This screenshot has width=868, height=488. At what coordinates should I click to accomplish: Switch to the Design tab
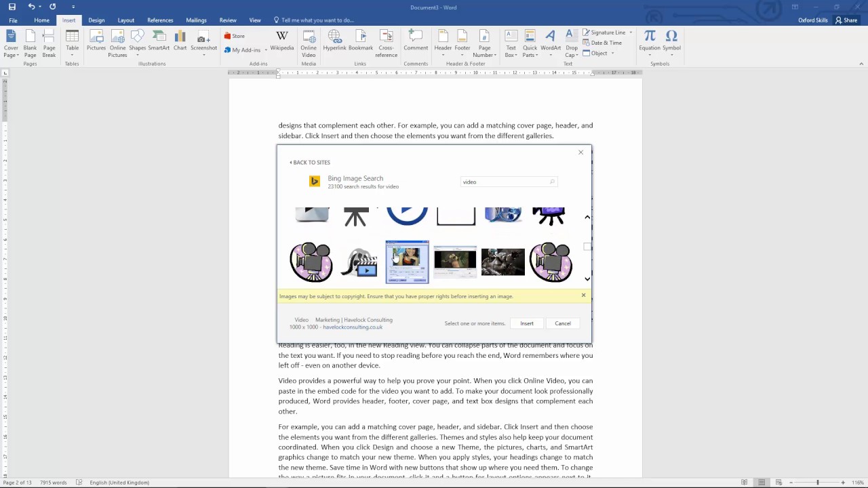point(96,20)
